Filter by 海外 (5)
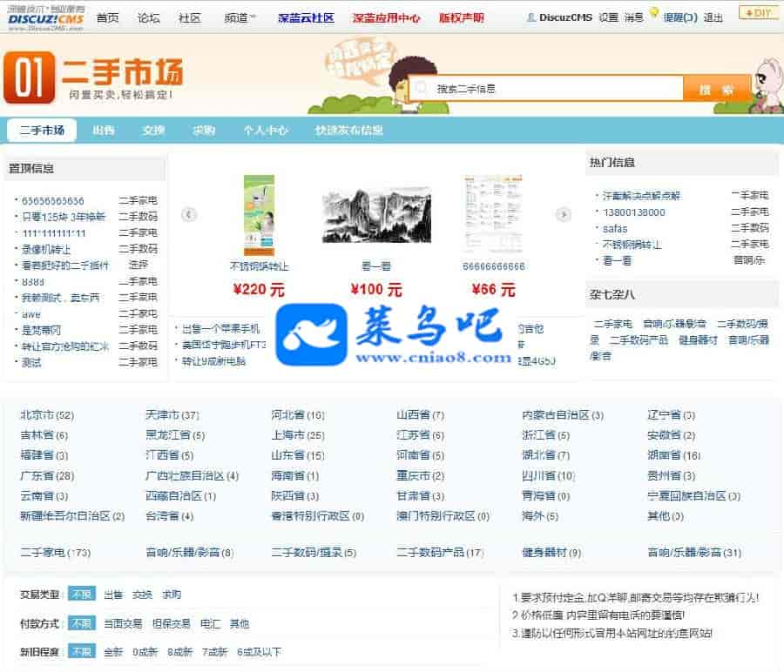Image resolution: width=784 pixels, height=672 pixels. pos(540,516)
